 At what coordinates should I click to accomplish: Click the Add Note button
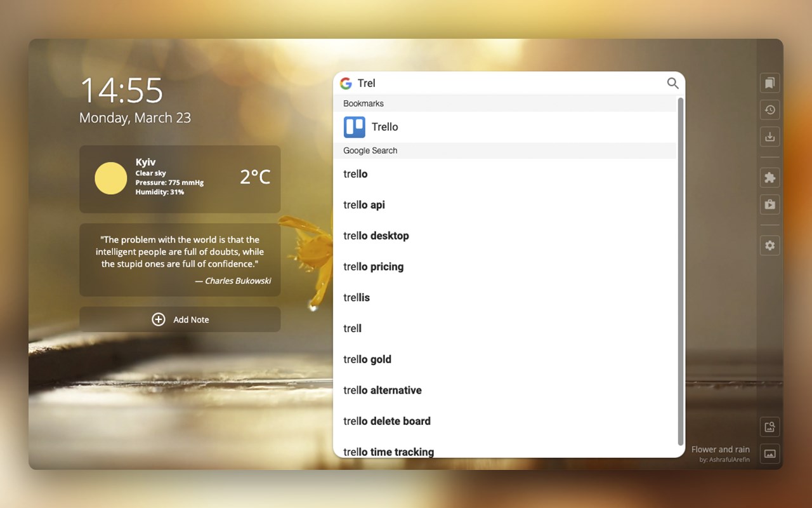click(x=180, y=319)
